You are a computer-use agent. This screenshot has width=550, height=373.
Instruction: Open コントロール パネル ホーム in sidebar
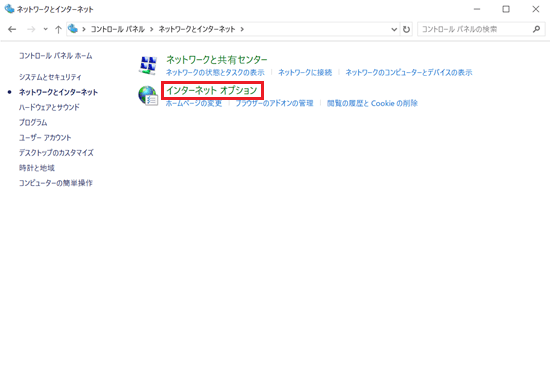[x=55, y=56]
